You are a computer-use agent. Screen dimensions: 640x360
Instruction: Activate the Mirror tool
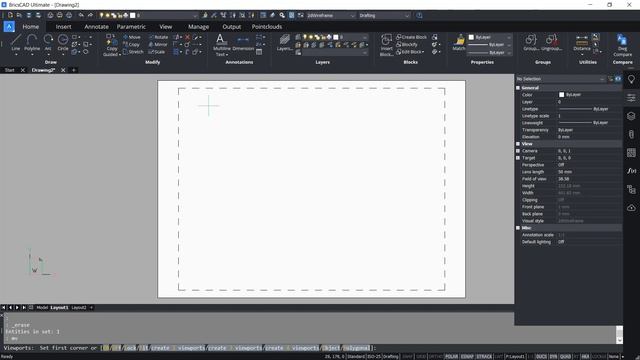158,44
